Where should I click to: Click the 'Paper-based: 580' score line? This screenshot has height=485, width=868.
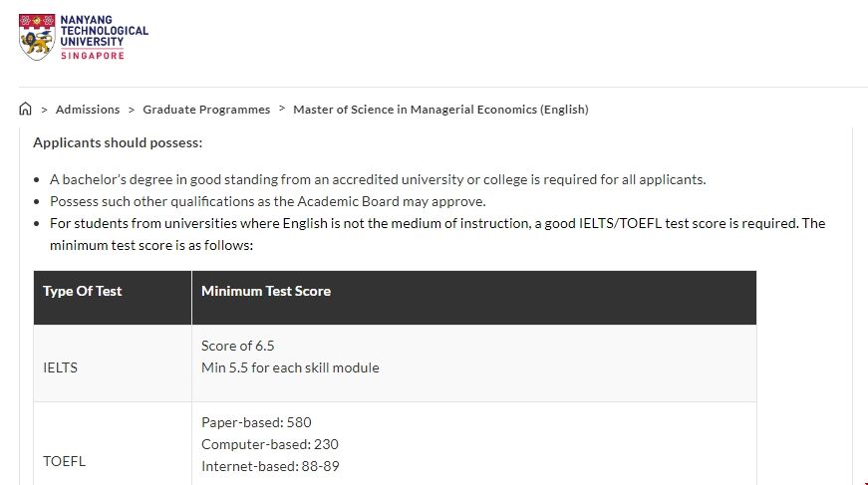tap(256, 422)
